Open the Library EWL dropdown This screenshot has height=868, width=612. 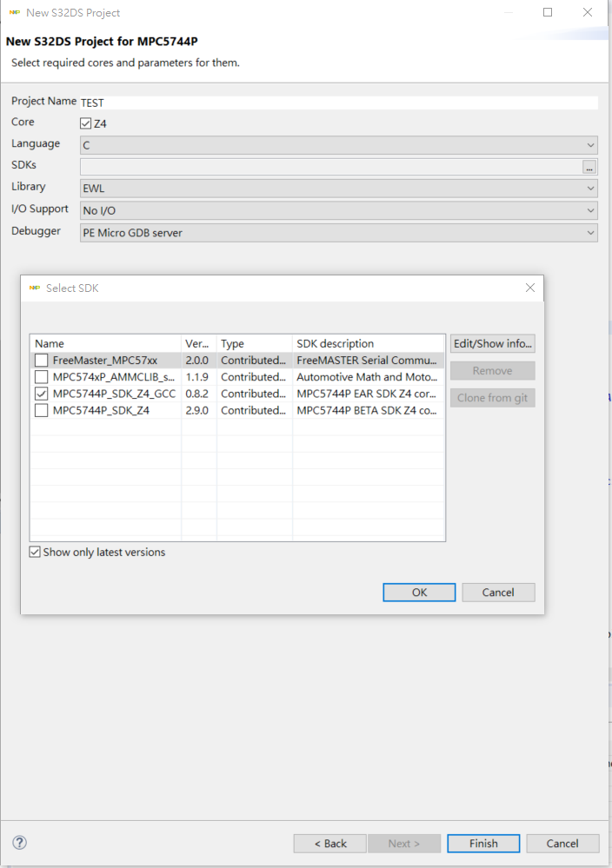point(339,189)
